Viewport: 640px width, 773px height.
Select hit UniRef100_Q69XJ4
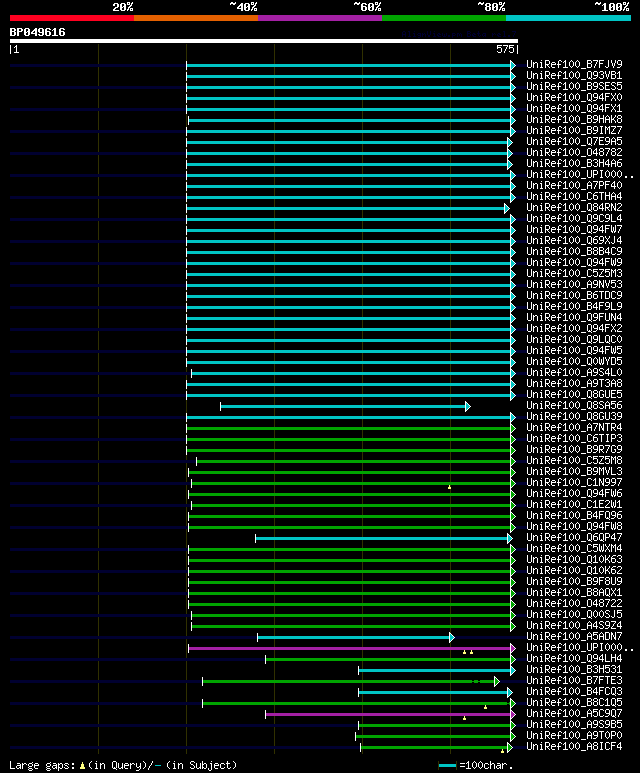click(574, 241)
